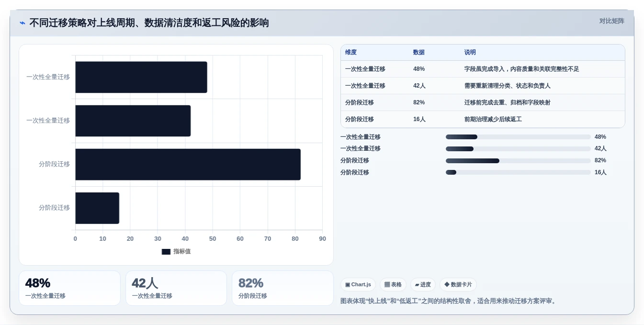The width and height of the screenshot is (644, 325).
Task: Click the 数据卡片 chip
Action: (x=458, y=284)
